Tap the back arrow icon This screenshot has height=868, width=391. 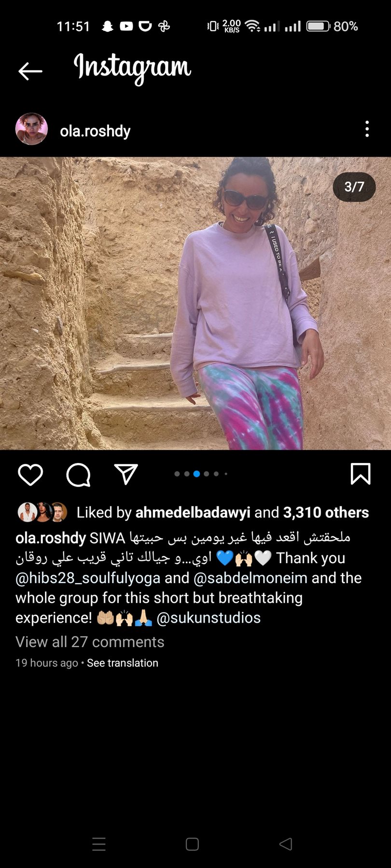30,71
